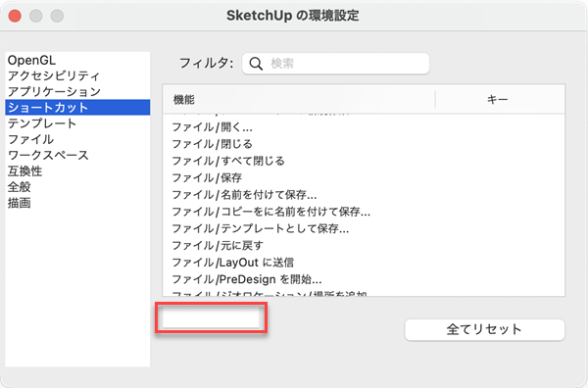The width and height of the screenshot is (588, 388).
Task: Open the テンプレート preferences category
Action: point(77,123)
